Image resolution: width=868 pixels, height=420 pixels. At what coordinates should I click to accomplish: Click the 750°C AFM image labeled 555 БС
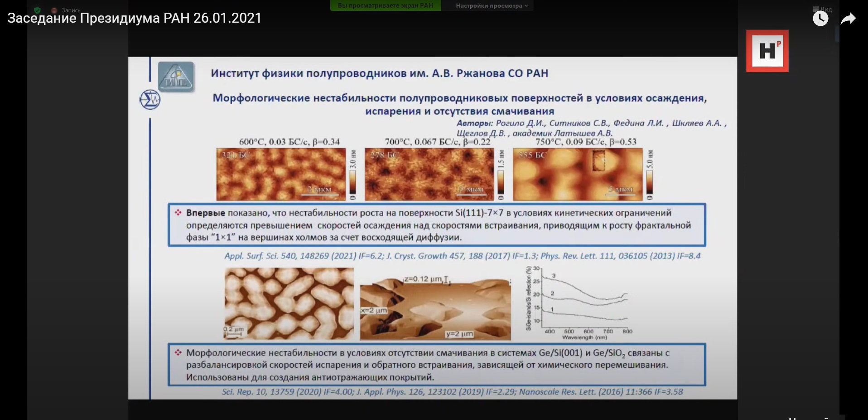click(x=578, y=174)
